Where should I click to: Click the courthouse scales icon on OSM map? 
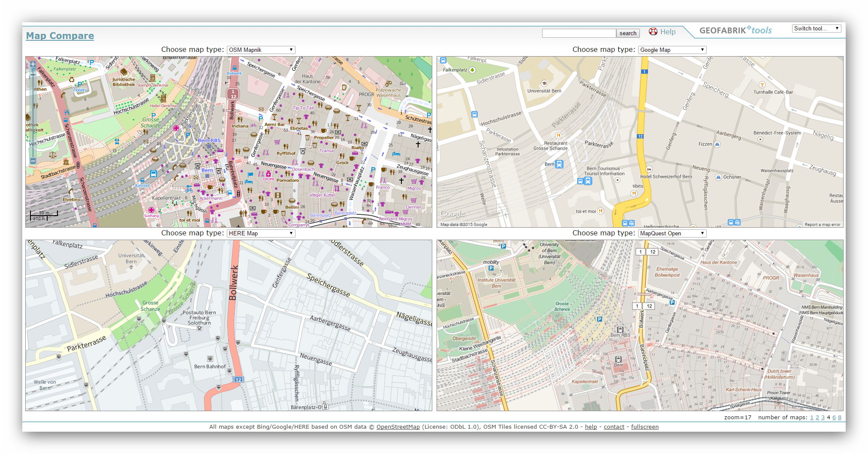[x=52, y=155]
